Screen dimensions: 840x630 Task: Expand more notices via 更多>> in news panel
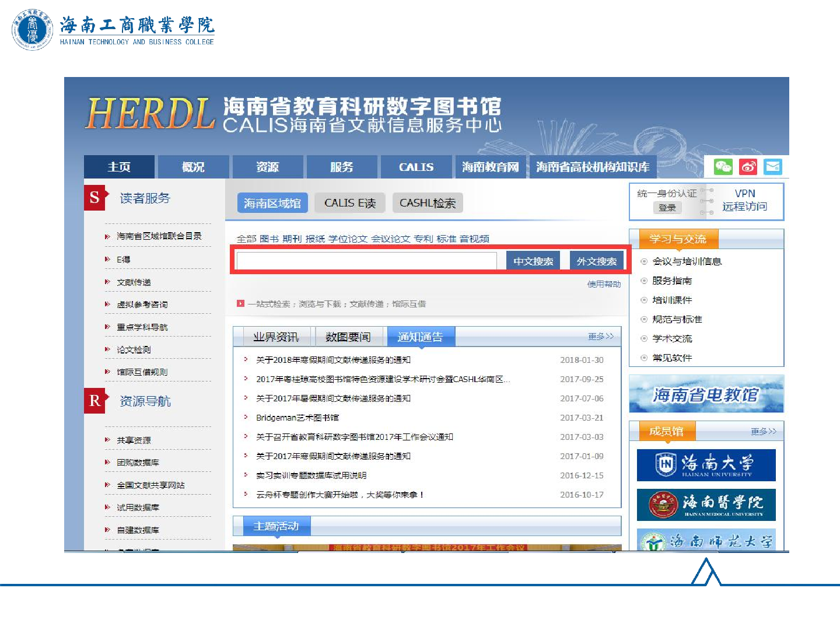pos(600,337)
